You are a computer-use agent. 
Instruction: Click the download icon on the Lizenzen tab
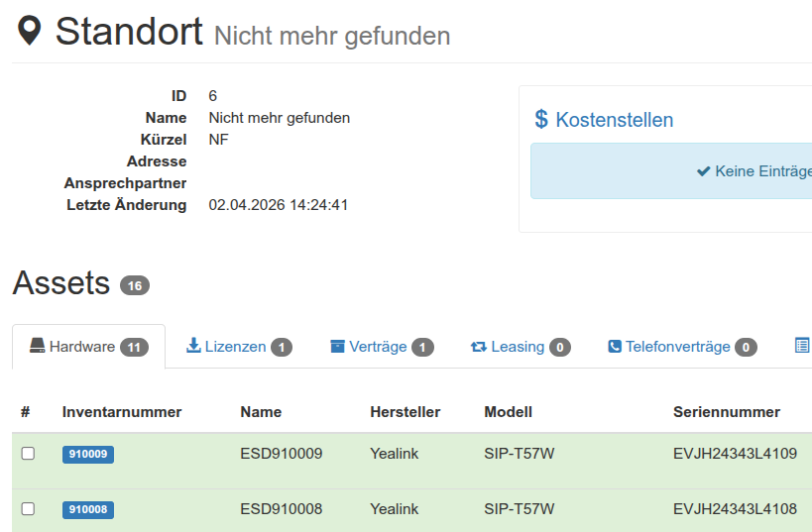coord(193,345)
